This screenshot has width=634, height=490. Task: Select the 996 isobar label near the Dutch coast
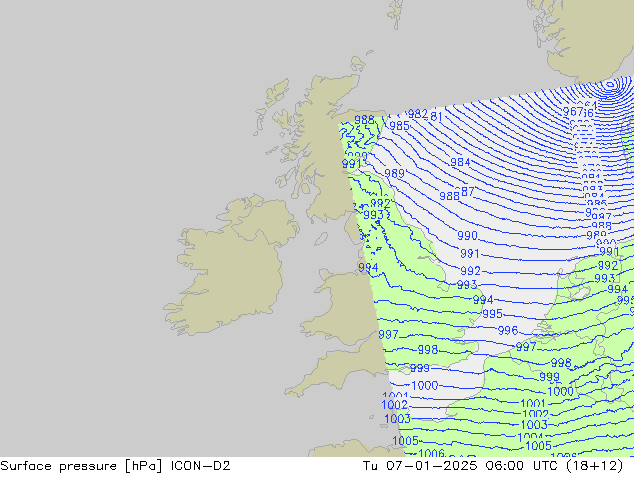click(x=508, y=331)
